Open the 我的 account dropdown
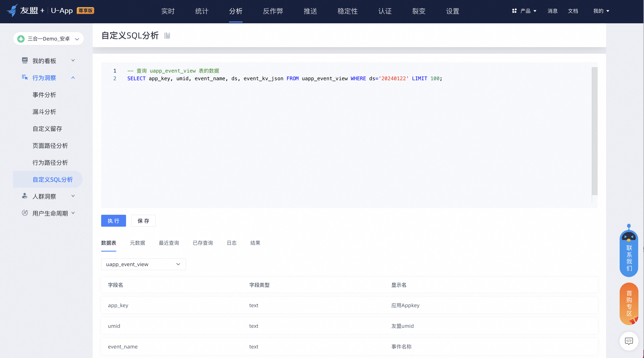 point(601,11)
